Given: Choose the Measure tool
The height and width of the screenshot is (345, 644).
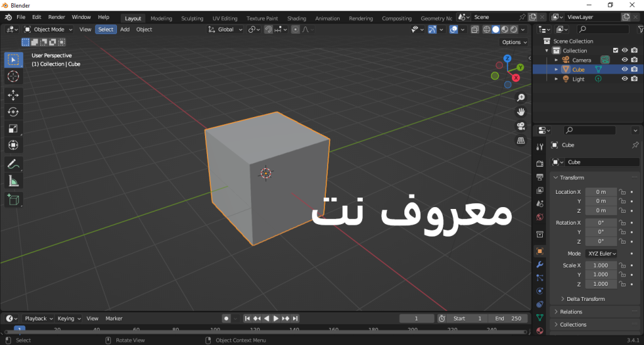Looking at the screenshot, I should [13, 181].
